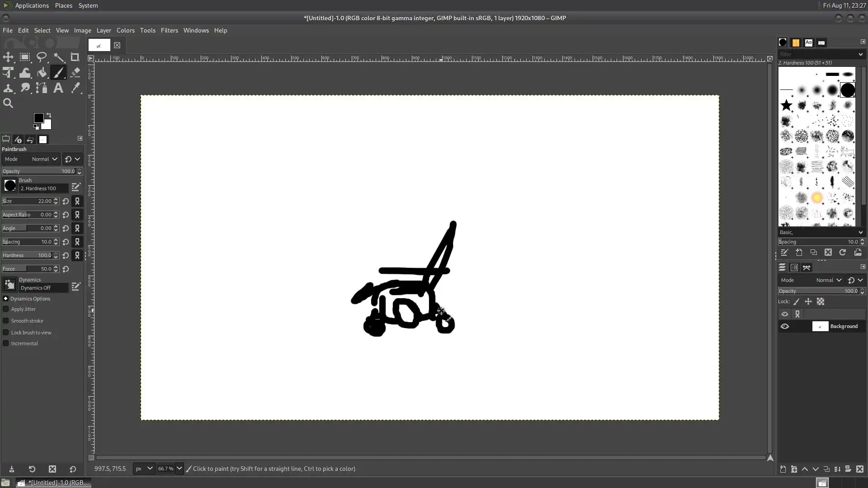This screenshot has width=868, height=488.
Task: Open the paintbrush Mode Normal dropdown
Action: coord(44,159)
